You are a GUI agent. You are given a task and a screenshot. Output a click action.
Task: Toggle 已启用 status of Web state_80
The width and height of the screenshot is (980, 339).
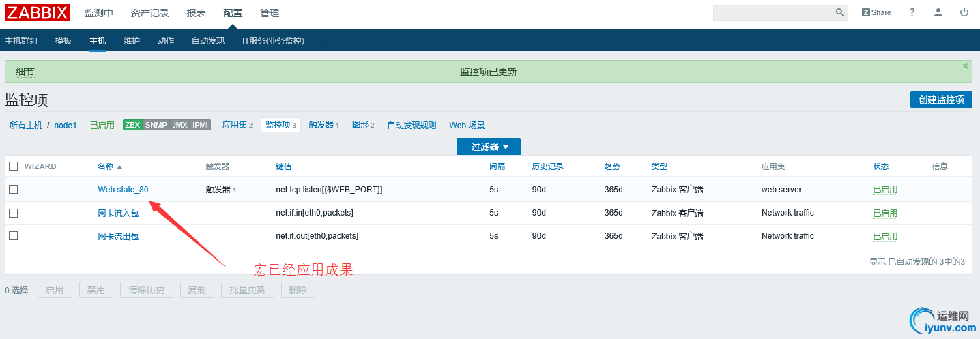(x=885, y=190)
